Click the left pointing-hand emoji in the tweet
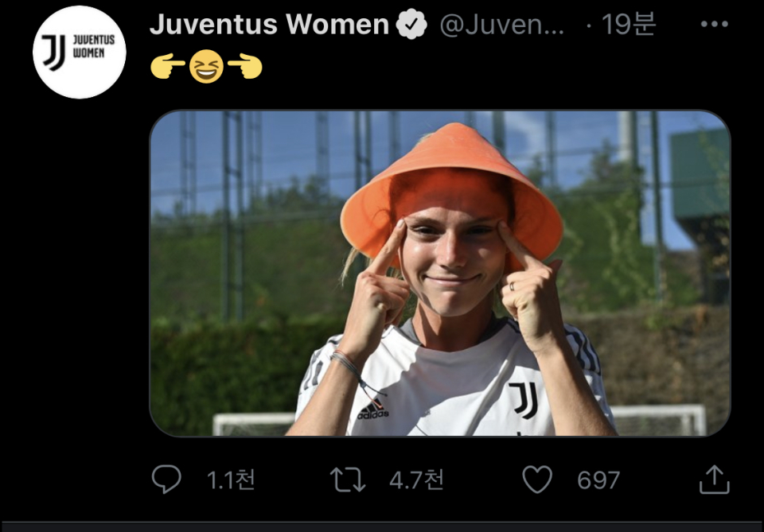764x532 pixels. coord(167,67)
